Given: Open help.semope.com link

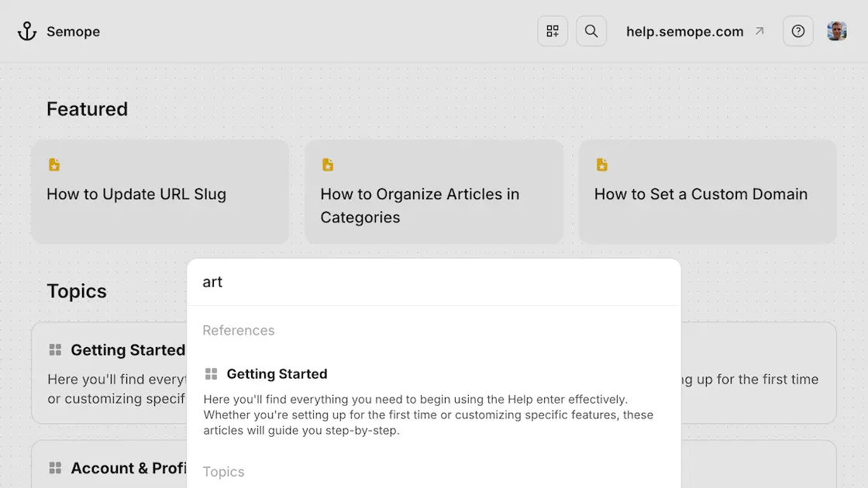Looking at the screenshot, I should pos(684,32).
